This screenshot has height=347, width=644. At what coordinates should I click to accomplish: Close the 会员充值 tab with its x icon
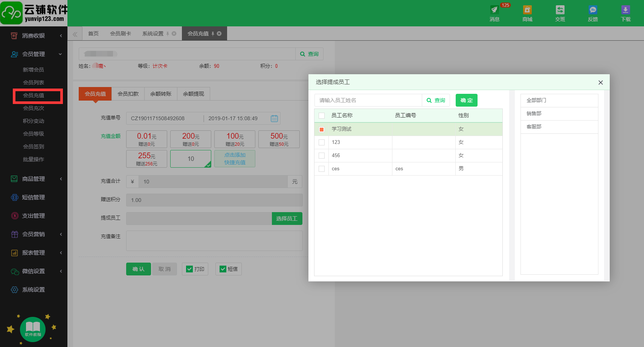[x=219, y=34]
